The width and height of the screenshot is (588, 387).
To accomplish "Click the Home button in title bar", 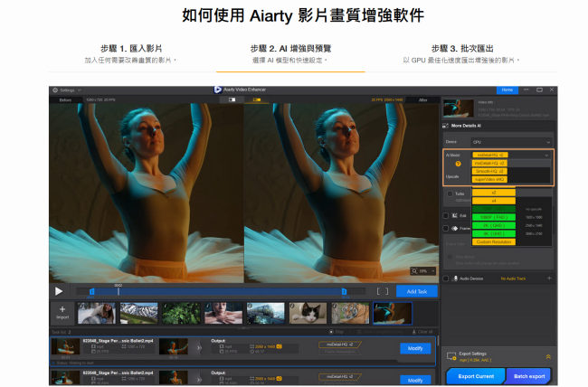I will [507, 90].
